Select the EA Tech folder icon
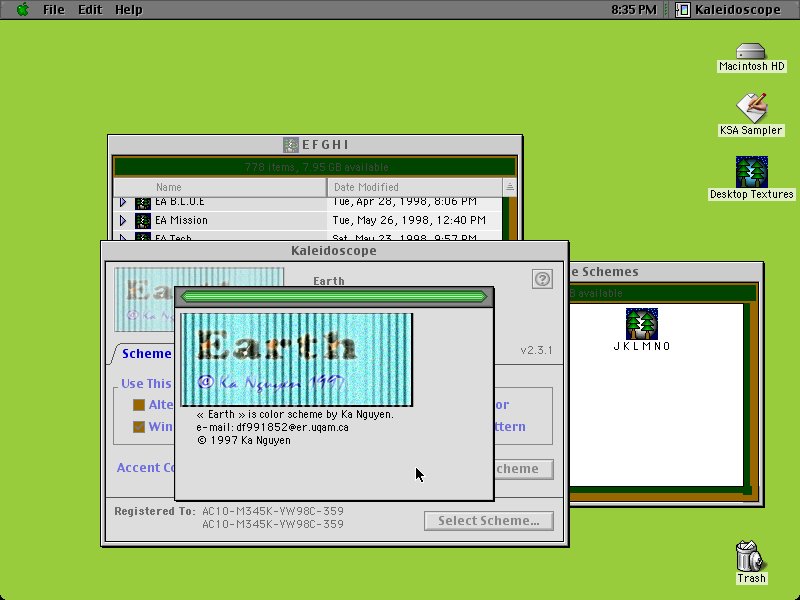This screenshot has width=800, height=600. click(143, 237)
